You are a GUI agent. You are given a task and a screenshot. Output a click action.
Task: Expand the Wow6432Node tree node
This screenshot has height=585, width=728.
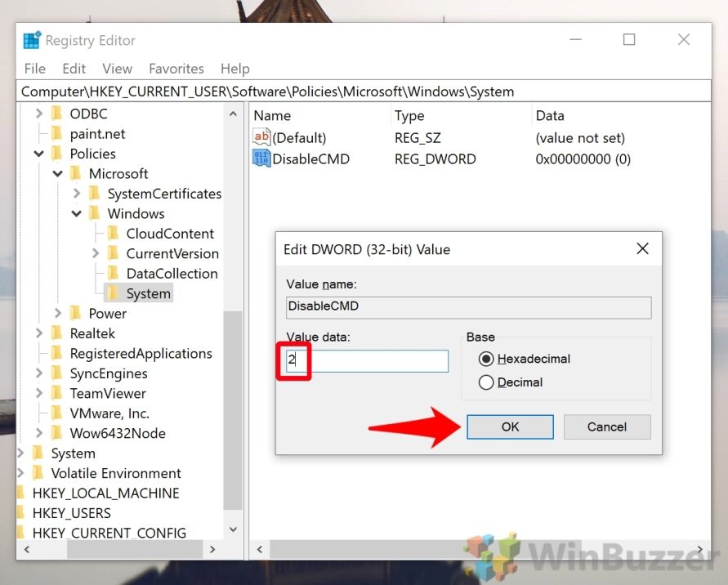39,433
